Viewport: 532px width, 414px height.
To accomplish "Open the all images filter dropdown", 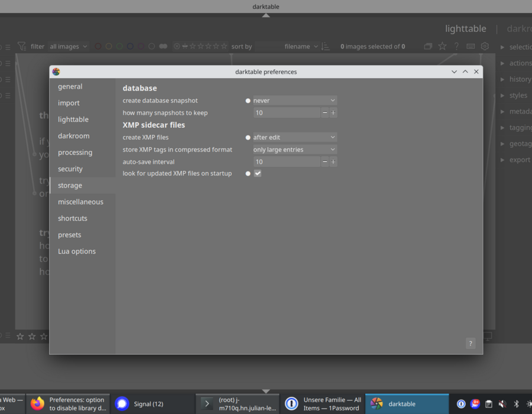I will tap(68, 47).
